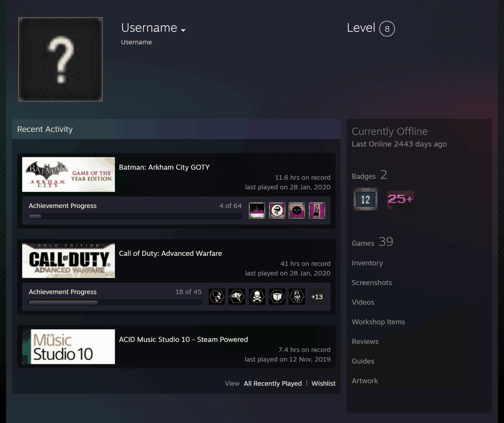Click Batman standing figure achievement icon

pos(317,210)
